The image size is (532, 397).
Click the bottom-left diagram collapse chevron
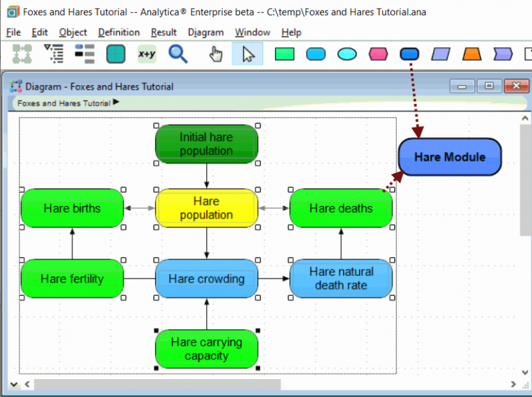tap(13, 384)
